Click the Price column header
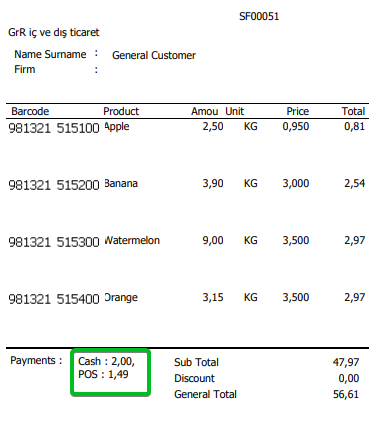 [x=298, y=111]
